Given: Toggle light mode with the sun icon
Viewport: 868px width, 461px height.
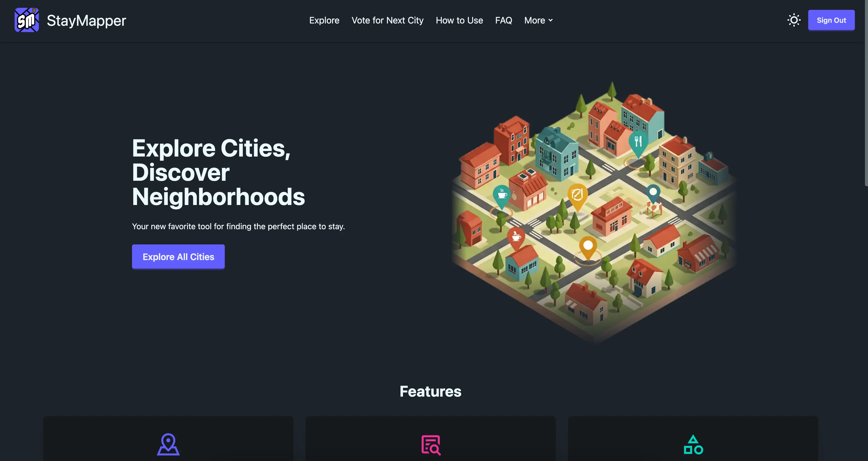Looking at the screenshot, I should (794, 20).
